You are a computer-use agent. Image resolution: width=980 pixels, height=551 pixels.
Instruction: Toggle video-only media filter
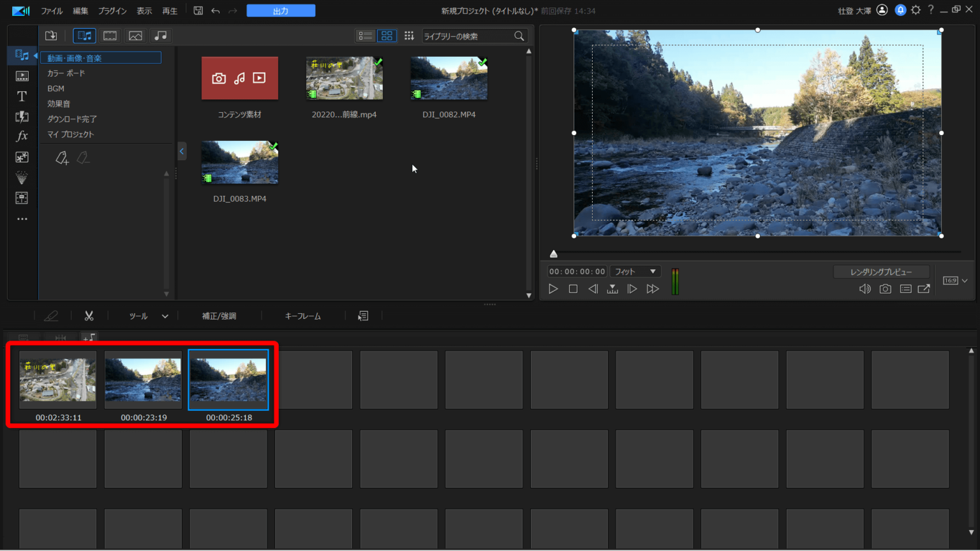(x=110, y=36)
